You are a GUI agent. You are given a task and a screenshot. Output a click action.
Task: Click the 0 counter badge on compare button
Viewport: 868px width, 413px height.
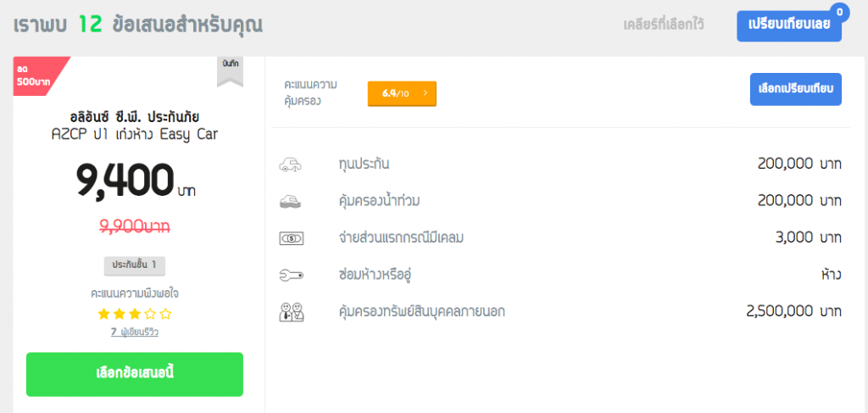pos(840,12)
